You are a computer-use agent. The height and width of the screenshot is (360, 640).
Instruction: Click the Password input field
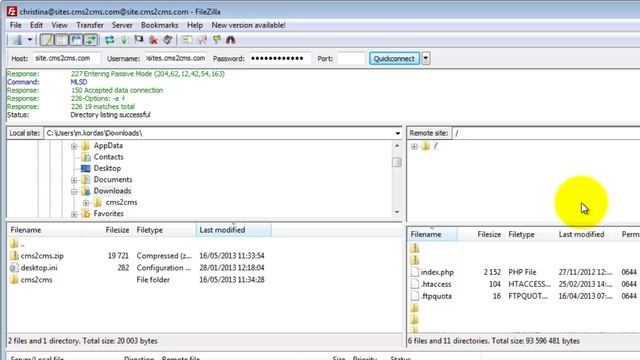(280, 58)
